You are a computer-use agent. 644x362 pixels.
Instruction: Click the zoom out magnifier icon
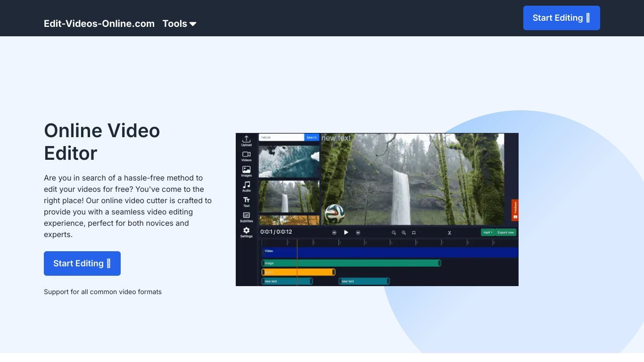pyautogui.click(x=394, y=232)
